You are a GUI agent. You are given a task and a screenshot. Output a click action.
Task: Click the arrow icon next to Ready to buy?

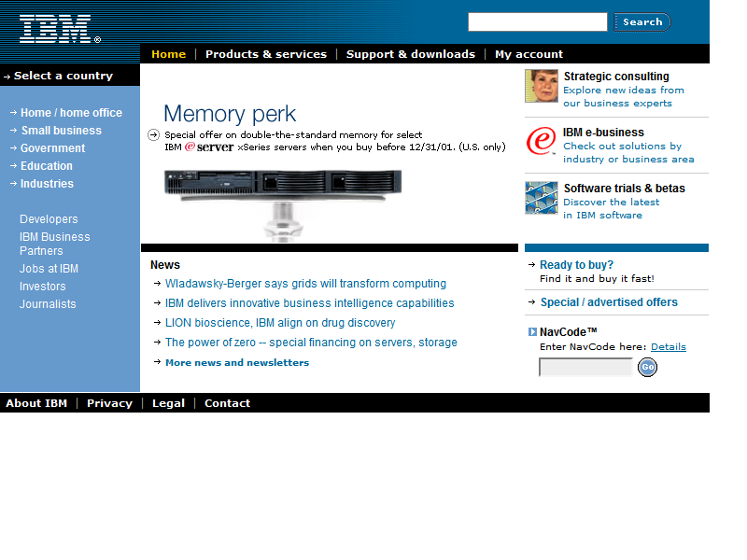click(x=532, y=264)
